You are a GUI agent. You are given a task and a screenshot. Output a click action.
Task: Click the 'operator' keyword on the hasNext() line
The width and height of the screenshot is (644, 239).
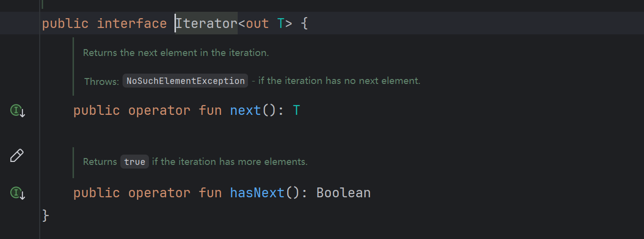coord(159,192)
